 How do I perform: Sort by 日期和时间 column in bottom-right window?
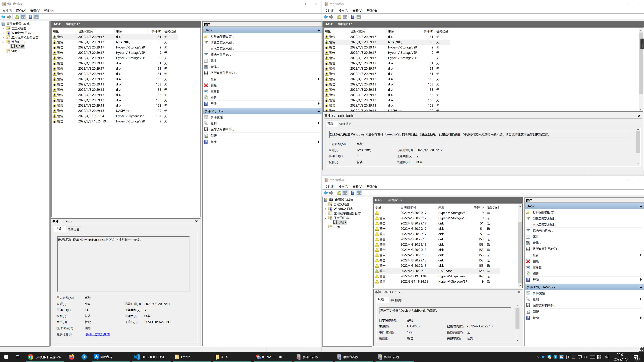tap(417, 207)
